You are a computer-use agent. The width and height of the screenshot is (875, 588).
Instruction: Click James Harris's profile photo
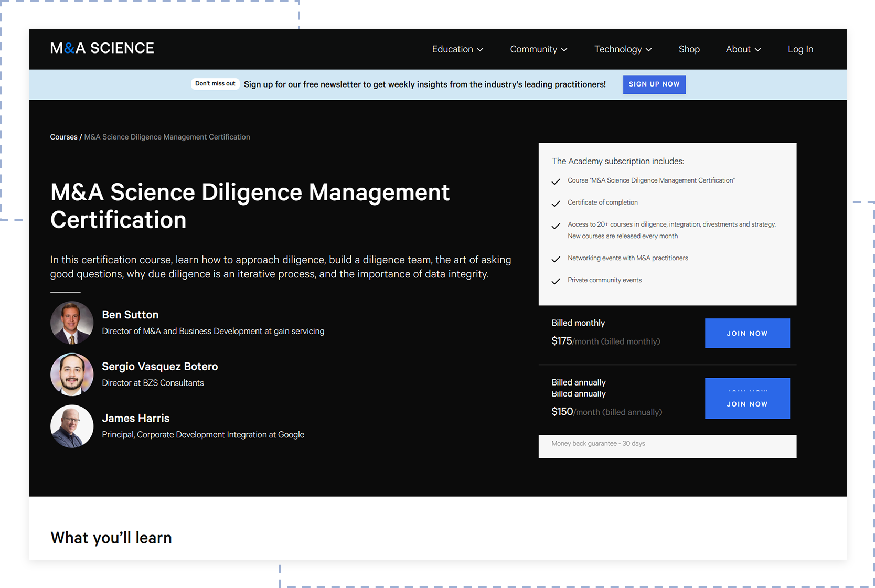click(72, 426)
